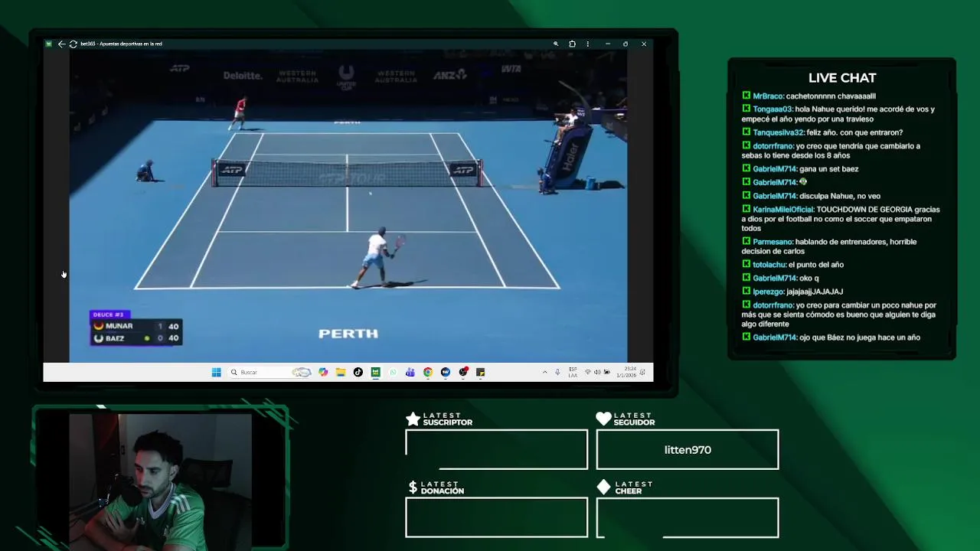980x551 pixels.
Task: Click MrBraco's username in live chat
Action: pos(768,96)
